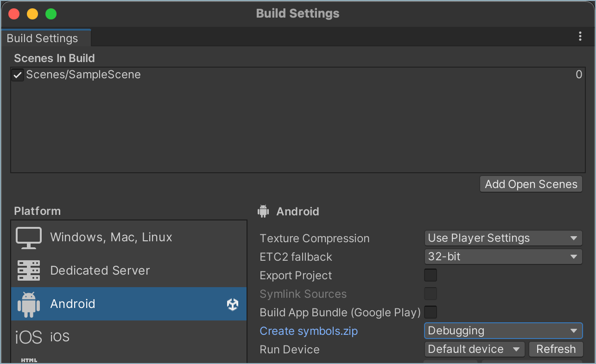Select the Scenes/SampleScene row

pos(83,75)
